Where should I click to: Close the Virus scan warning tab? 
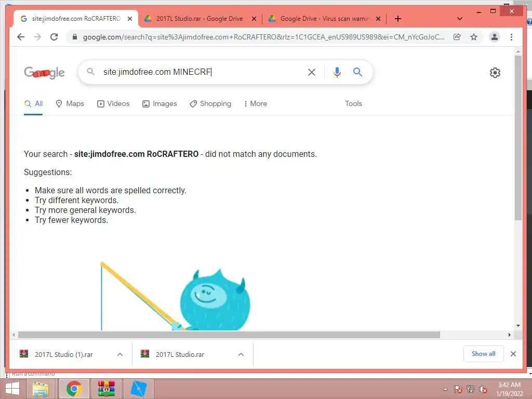coord(378,19)
